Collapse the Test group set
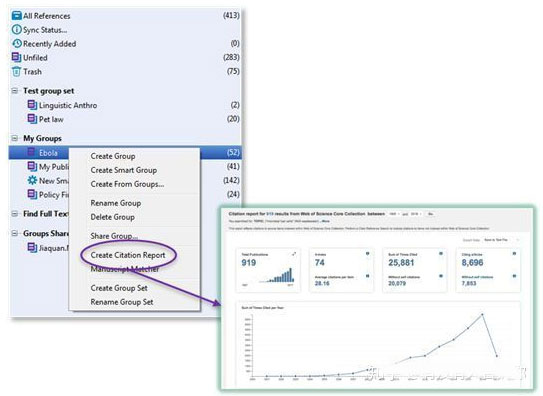 pos(15,91)
